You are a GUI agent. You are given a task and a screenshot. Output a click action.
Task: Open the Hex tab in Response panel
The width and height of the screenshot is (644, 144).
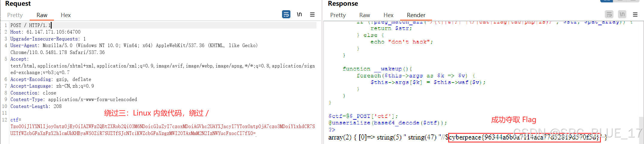coord(388,15)
